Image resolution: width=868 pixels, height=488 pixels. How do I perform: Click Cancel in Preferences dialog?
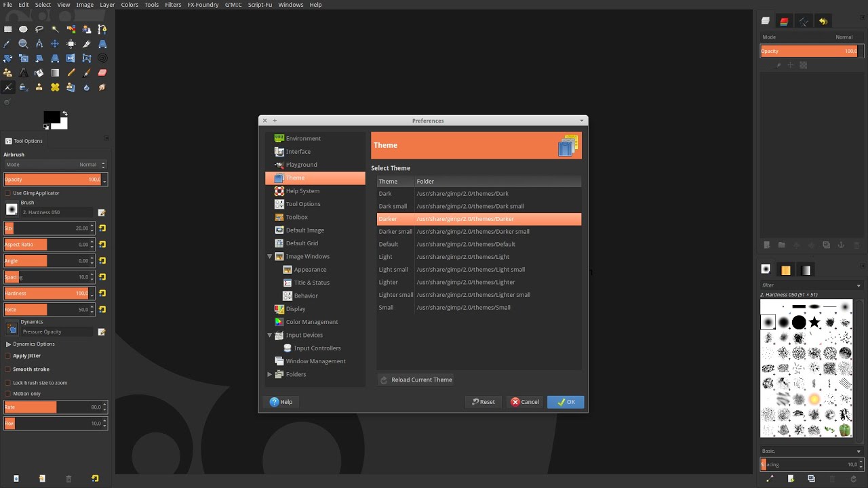[525, 402]
